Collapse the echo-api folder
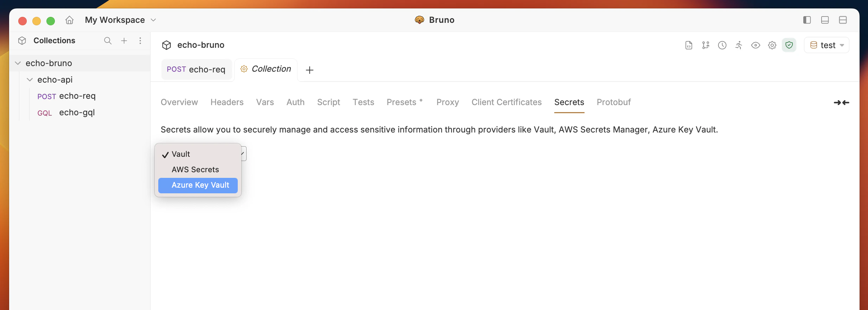 click(30, 80)
